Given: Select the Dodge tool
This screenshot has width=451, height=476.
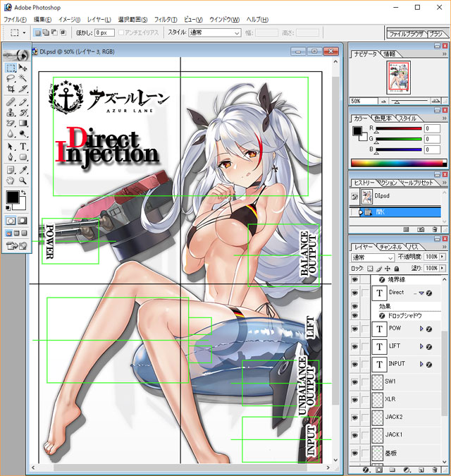Looking at the screenshot, I should click(23, 133).
